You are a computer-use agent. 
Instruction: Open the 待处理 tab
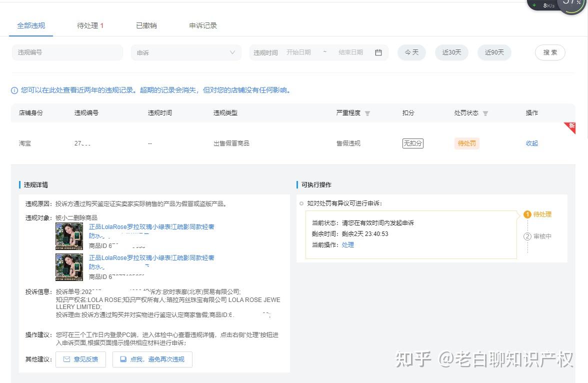[x=90, y=25]
